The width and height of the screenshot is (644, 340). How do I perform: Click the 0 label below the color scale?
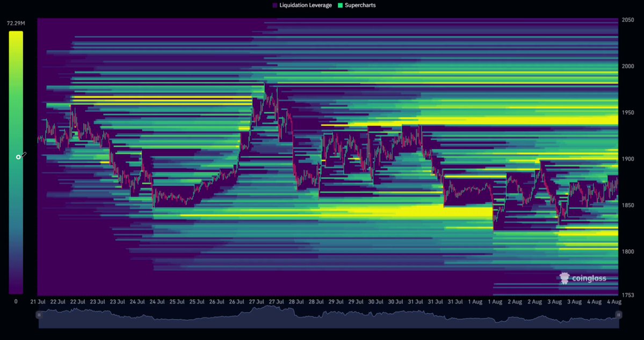[x=16, y=301]
